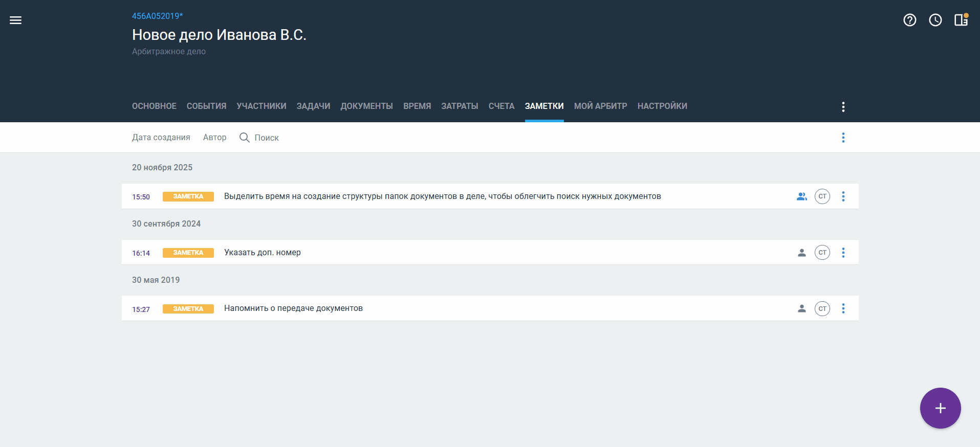
Task: Open the time tracking clock icon
Action: point(935,20)
